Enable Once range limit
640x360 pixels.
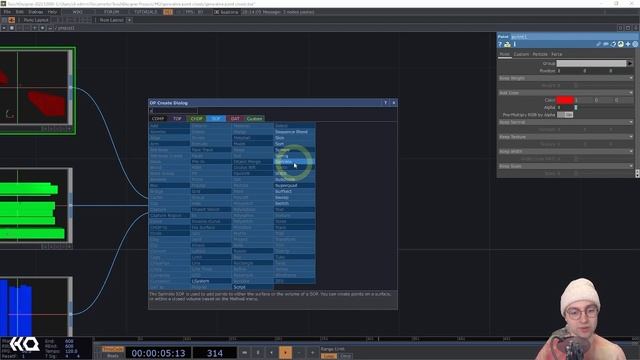(x=346, y=356)
